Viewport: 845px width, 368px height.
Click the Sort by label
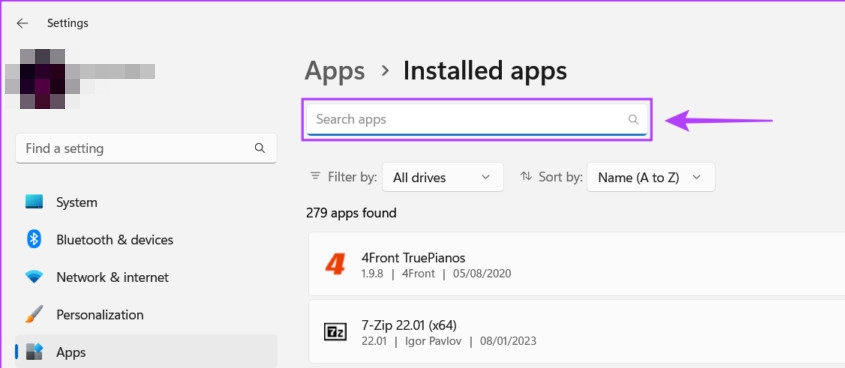[x=560, y=177]
